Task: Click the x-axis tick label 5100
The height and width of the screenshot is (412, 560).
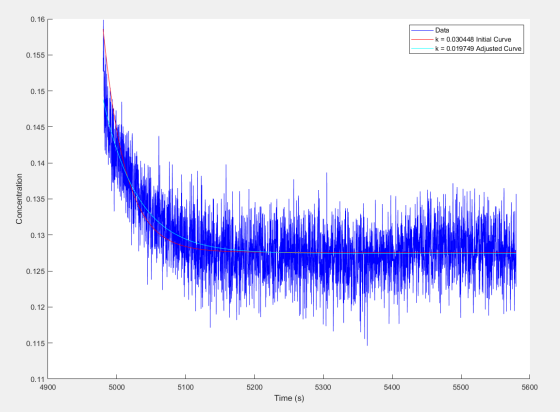Action: [185, 387]
